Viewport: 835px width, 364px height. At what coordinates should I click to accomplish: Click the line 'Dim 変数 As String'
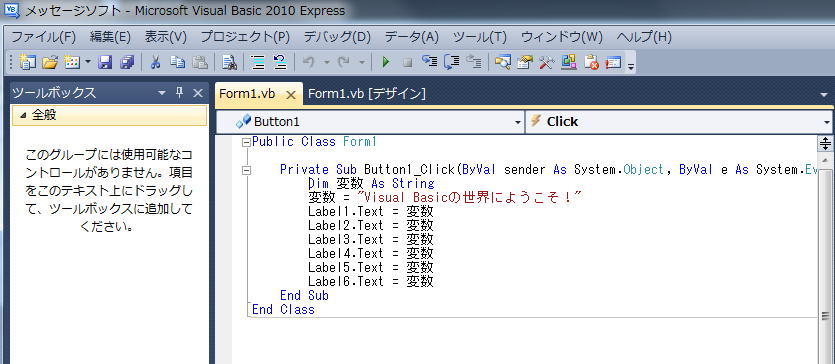(x=372, y=184)
